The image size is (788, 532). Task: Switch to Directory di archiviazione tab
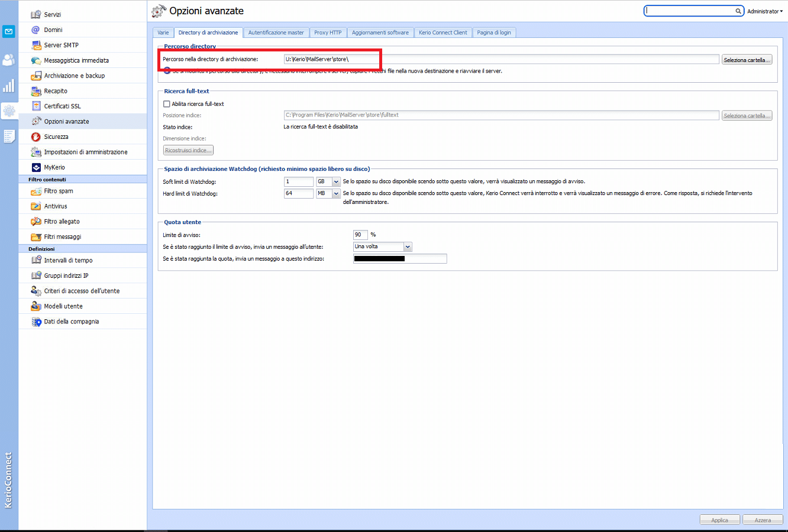(x=208, y=33)
